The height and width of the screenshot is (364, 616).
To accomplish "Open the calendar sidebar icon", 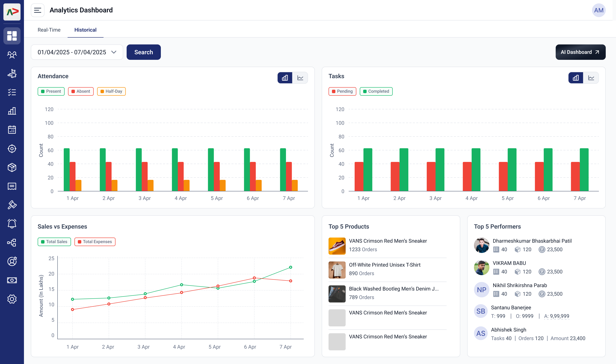I will [x=12, y=130].
